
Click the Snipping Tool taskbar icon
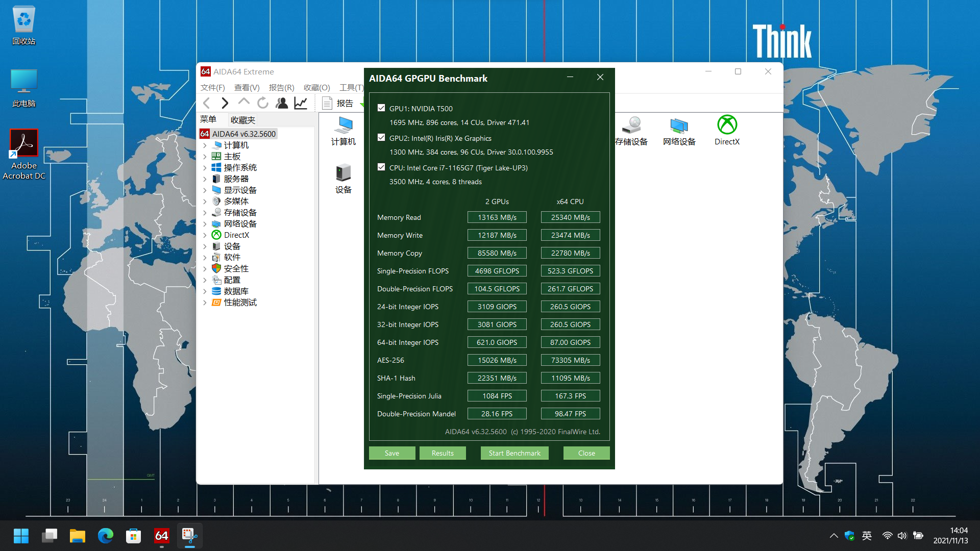click(x=190, y=536)
